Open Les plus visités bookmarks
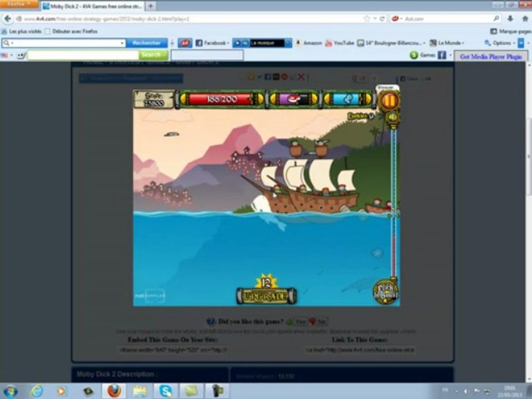This screenshot has height=399, width=532. [x=22, y=32]
